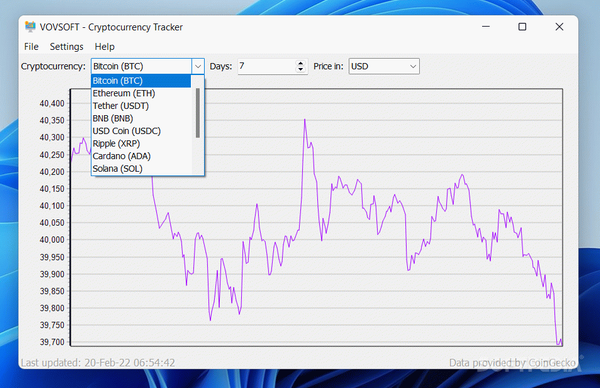Image resolution: width=600 pixels, height=388 pixels.
Task: Decrease Days with the down stepper arrow
Action: click(x=301, y=70)
